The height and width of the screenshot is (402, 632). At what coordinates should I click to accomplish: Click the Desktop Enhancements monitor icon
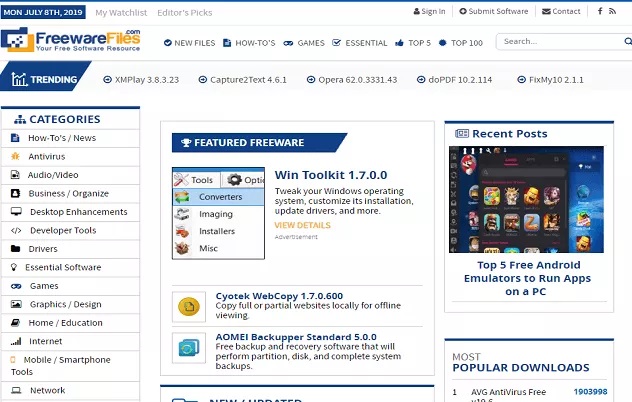click(16, 212)
